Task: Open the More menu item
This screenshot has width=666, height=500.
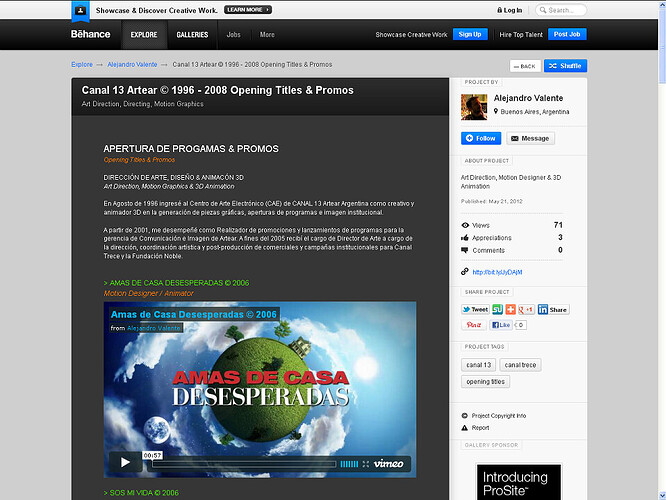Action: click(267, 35)
